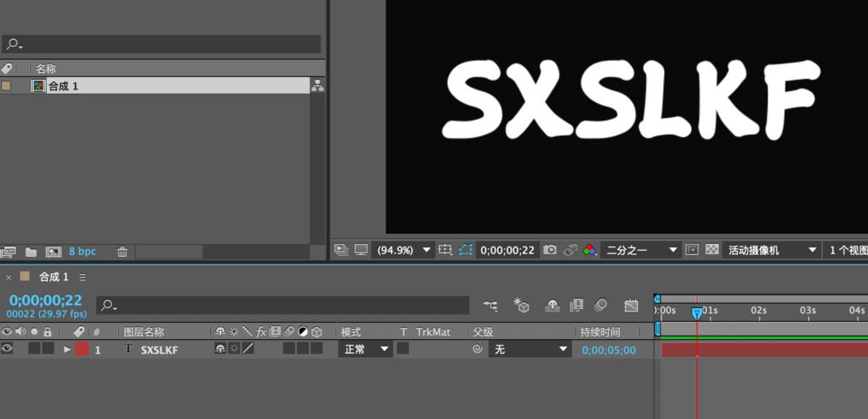
Task: Create a new folder in project panel
Action: tap(31, 252)
